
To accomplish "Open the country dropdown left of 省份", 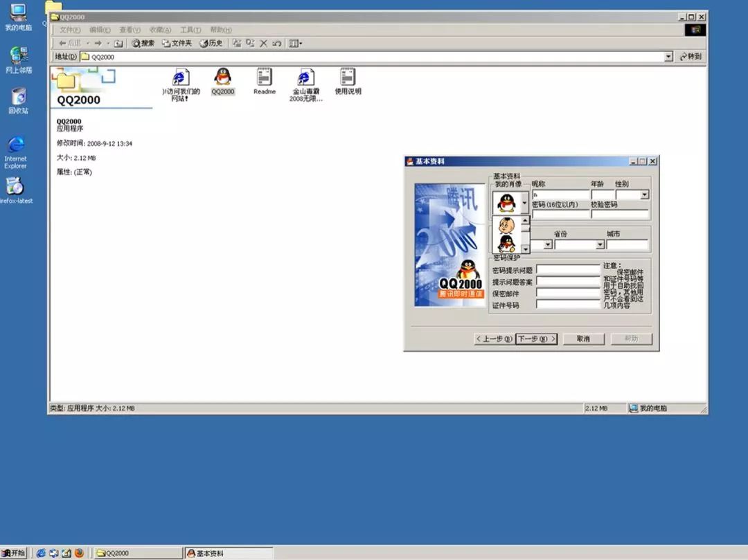I will (x=548, y=244).
